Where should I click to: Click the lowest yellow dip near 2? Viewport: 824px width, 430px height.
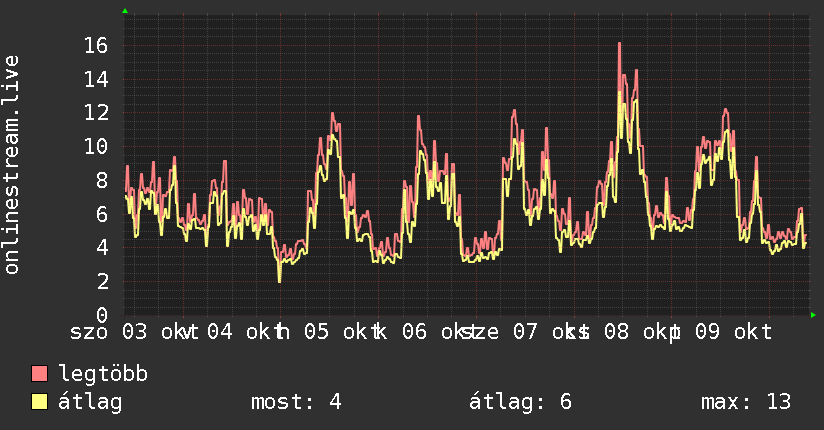coord(280,281)
